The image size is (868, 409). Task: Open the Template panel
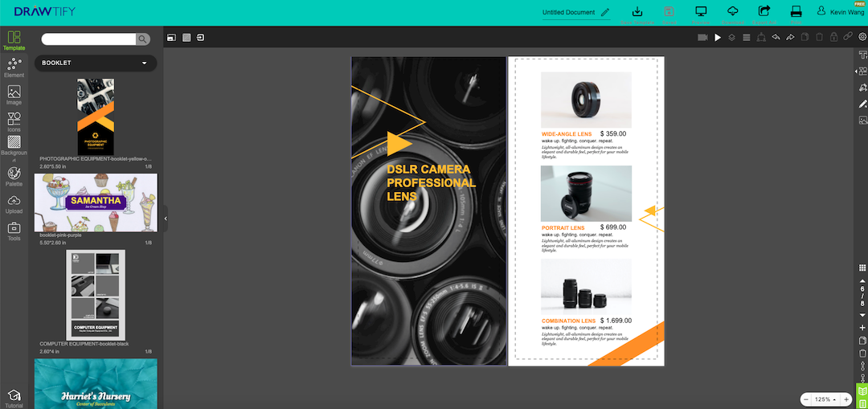(14, 41)
